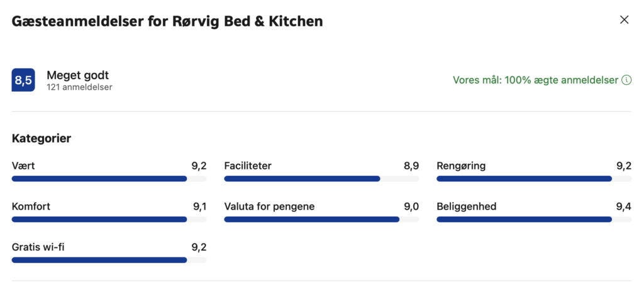Click the Beliggenhed rating bar
The width and height of the screenshot is (644, 292).
[534, 219]
